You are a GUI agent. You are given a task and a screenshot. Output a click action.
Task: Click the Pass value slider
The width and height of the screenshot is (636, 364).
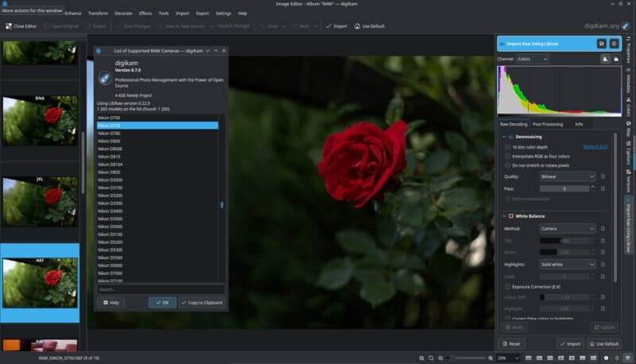click(x=564, y=188)
